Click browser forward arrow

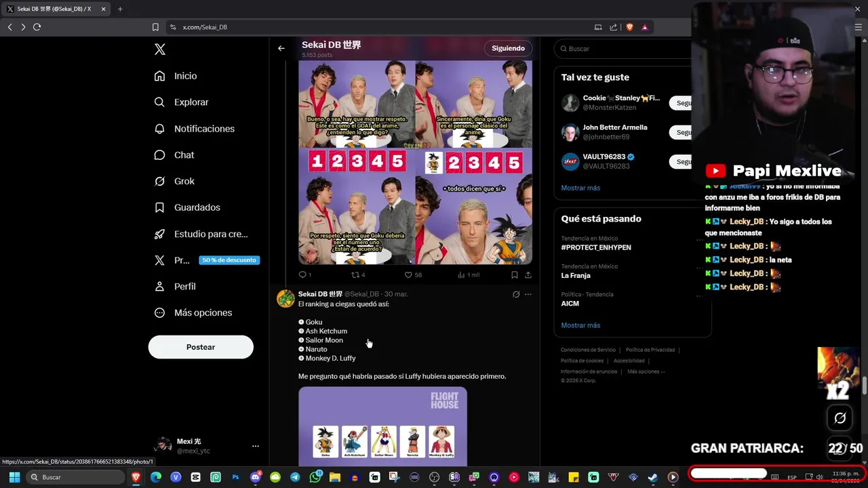(x=23, y=27)
